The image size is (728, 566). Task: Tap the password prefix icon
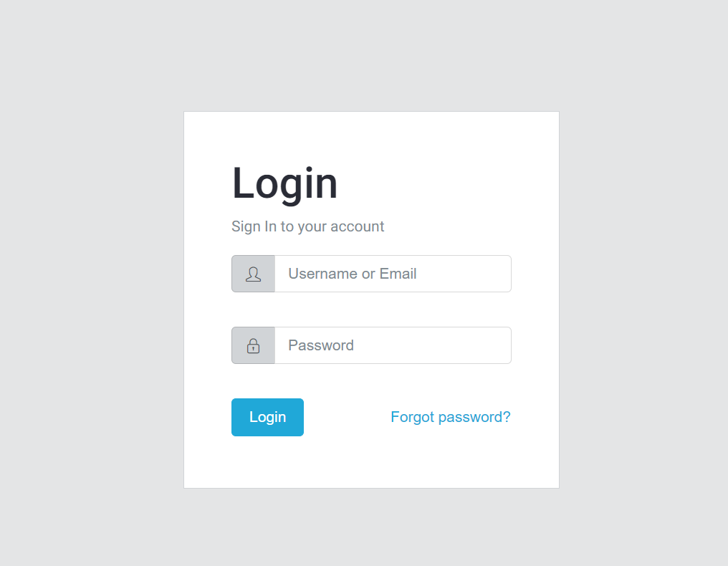click(x=253, y=345)
